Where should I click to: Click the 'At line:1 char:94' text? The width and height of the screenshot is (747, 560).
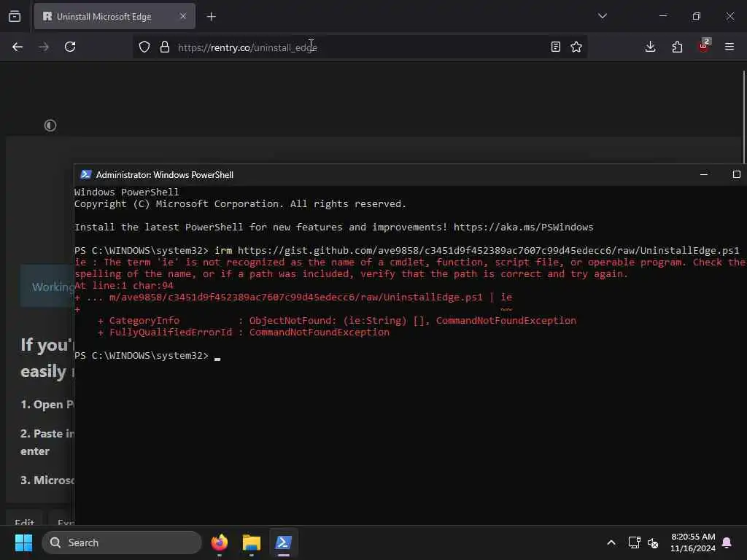click(x=124, y=285)
